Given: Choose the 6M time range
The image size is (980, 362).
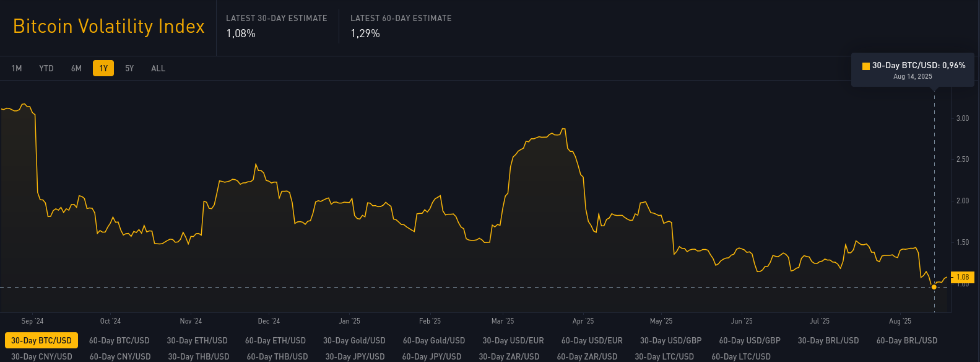Looking at the screenshot, I should 76,68.
